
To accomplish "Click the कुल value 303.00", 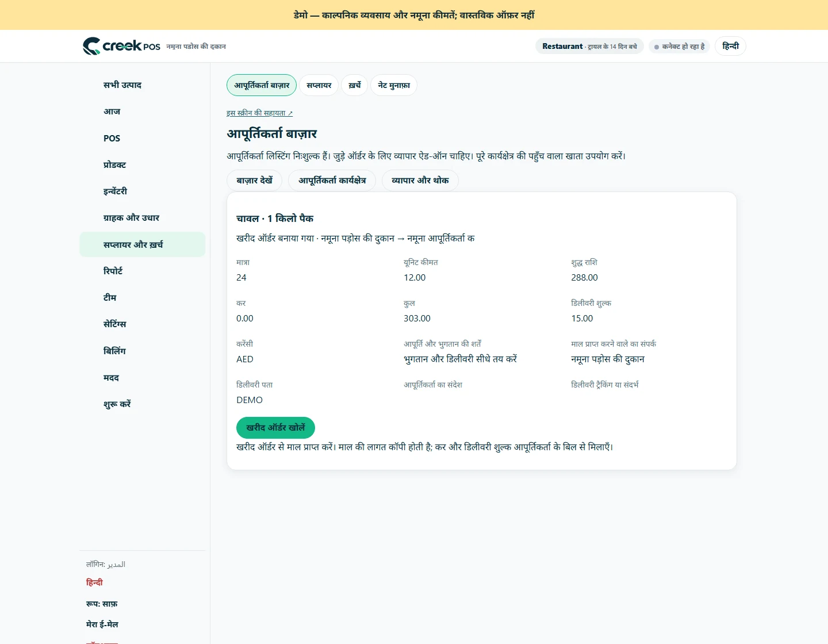I will [x=417, y=319].
